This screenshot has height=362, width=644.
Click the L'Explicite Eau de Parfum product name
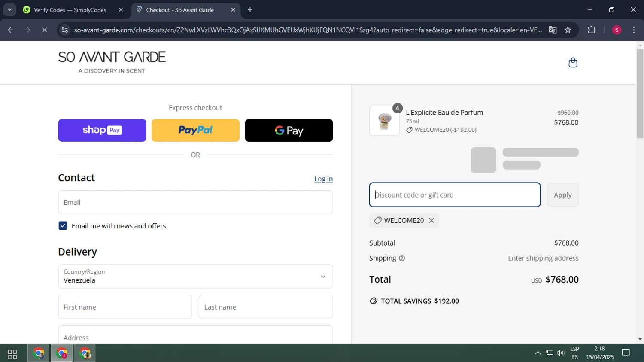(x=444, y=113)
